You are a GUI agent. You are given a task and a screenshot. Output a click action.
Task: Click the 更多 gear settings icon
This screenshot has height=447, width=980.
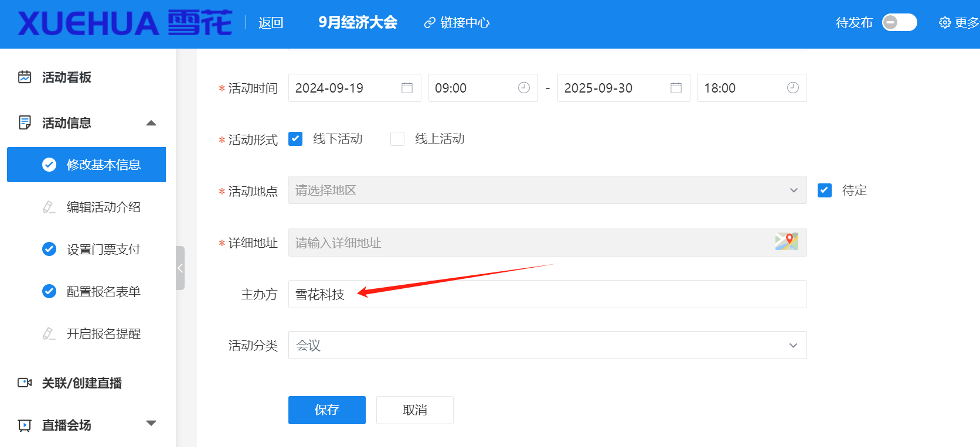pos(945,23)
